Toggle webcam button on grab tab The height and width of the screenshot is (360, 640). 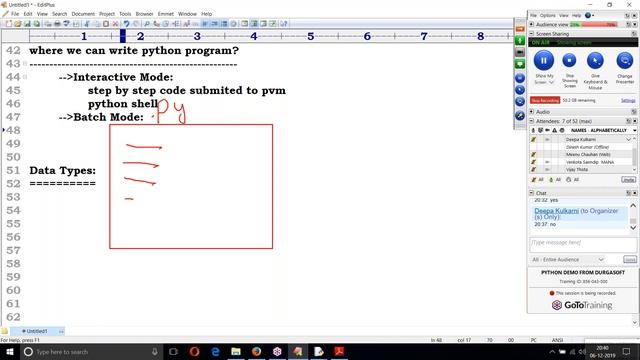[520, 52]
